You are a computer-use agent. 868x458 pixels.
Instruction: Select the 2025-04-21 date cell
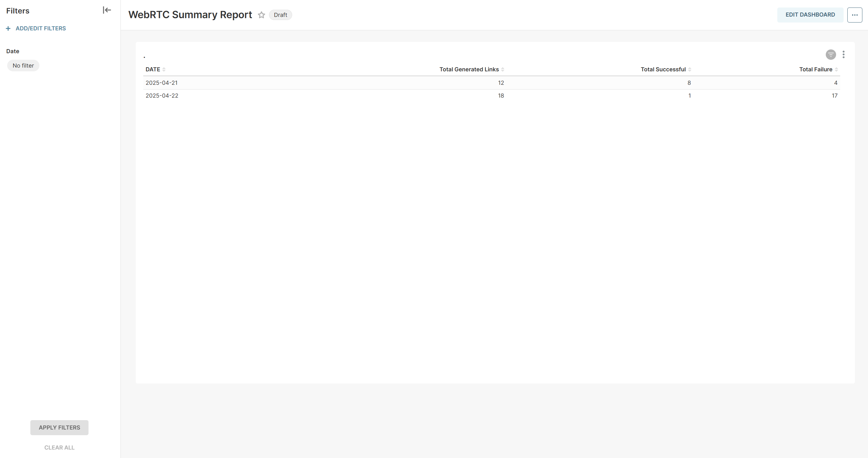click(161, 83)
